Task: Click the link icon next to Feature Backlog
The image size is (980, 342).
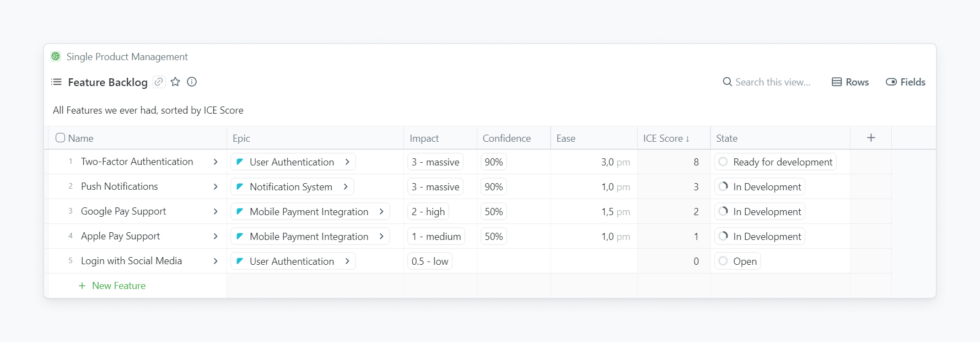Action: (159, 82)
